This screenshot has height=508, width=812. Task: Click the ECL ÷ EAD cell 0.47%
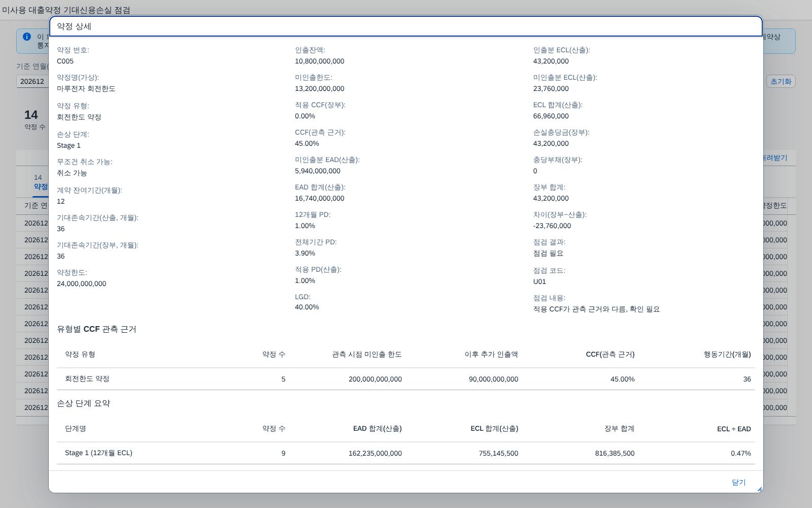(x=741, y=453)
